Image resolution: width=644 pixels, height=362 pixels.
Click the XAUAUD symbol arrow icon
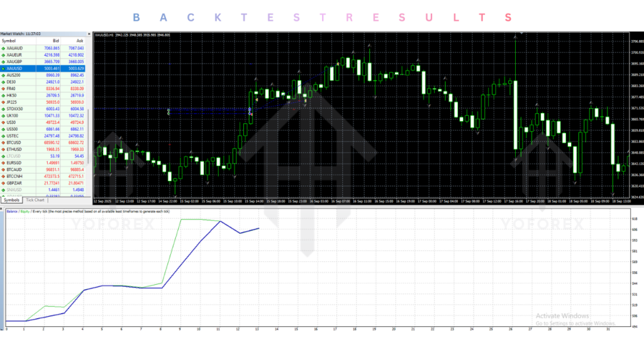[4, 48]
